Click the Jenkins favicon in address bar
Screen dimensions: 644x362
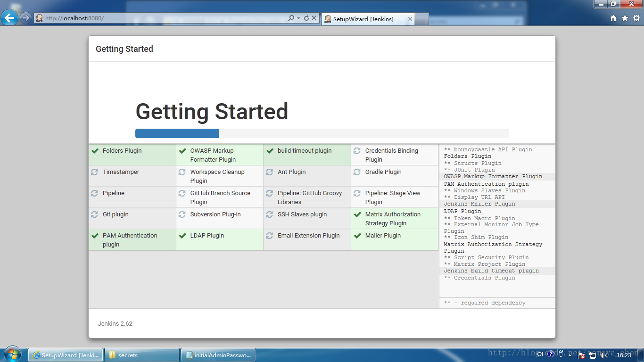tap(39, 18)
